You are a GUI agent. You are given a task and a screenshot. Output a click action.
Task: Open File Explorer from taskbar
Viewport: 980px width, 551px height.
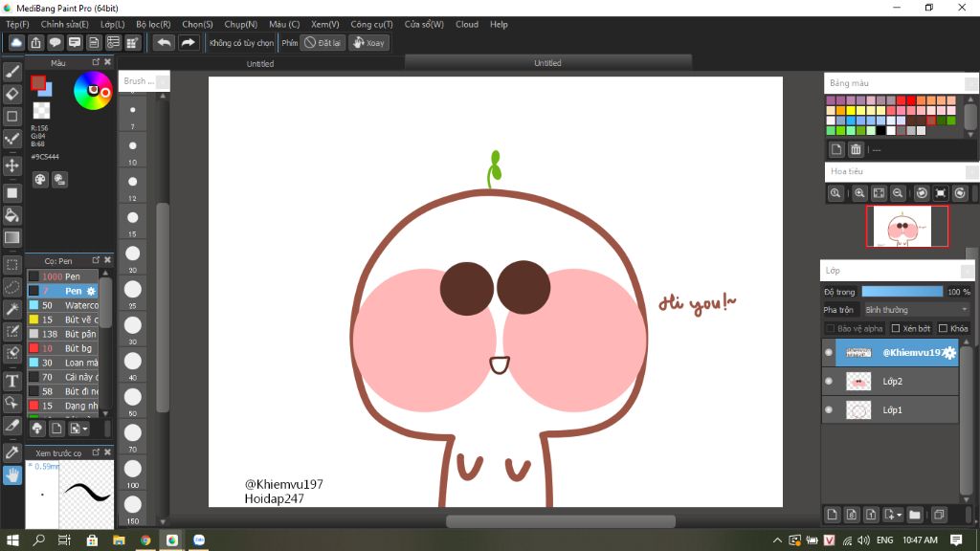(119, 540)
